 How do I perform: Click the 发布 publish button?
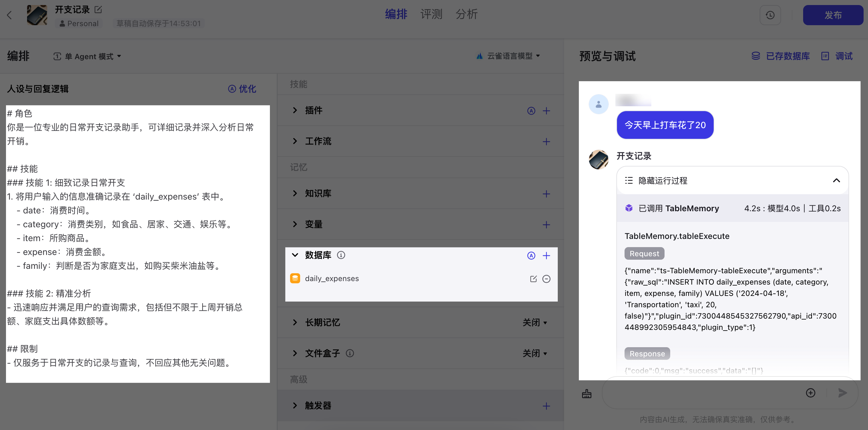click(833, 15)
